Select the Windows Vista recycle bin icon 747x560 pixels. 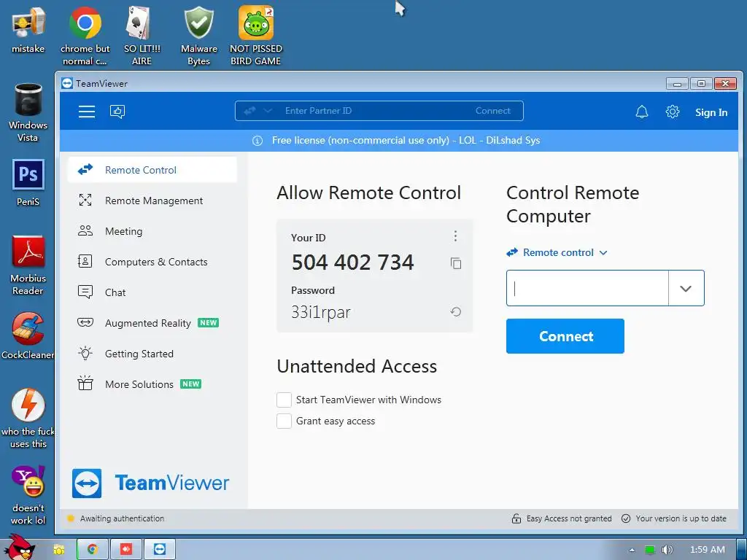(28, 112)
